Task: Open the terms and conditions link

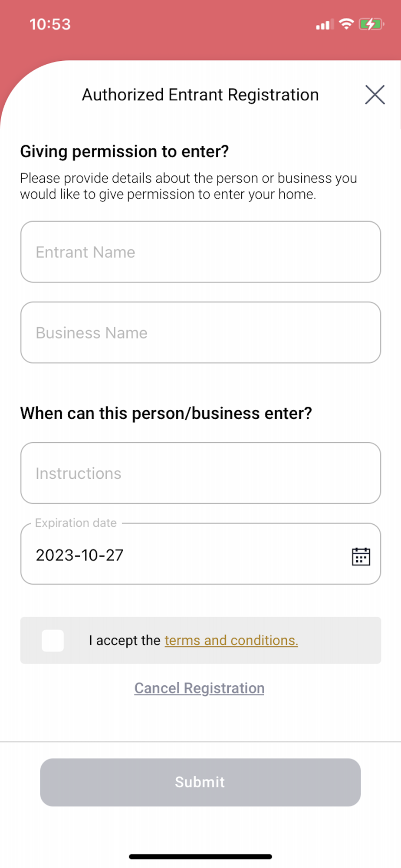Action: 231,641
